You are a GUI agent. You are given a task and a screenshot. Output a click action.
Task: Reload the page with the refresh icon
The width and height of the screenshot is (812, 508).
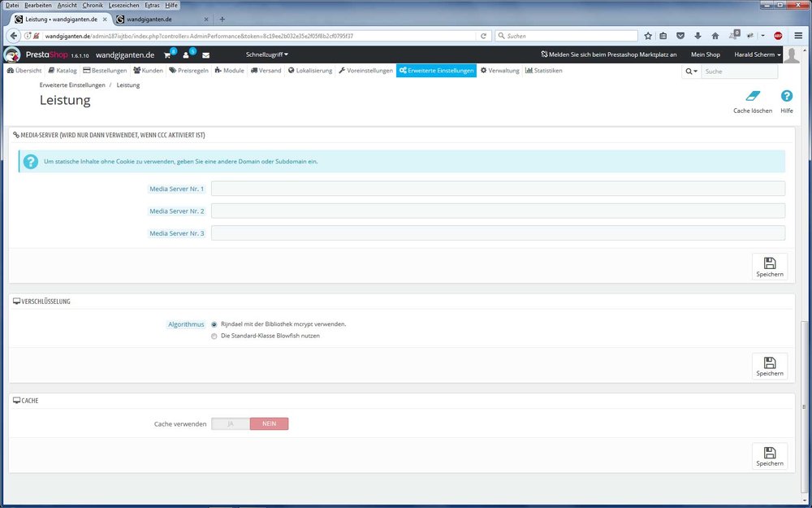pos(483,36)
